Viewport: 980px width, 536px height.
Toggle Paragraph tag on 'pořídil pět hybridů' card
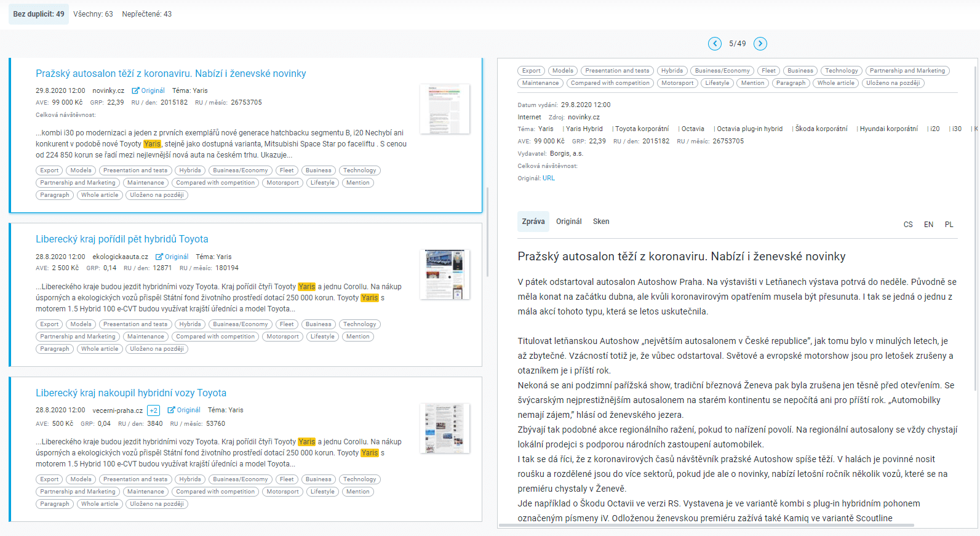55,349
